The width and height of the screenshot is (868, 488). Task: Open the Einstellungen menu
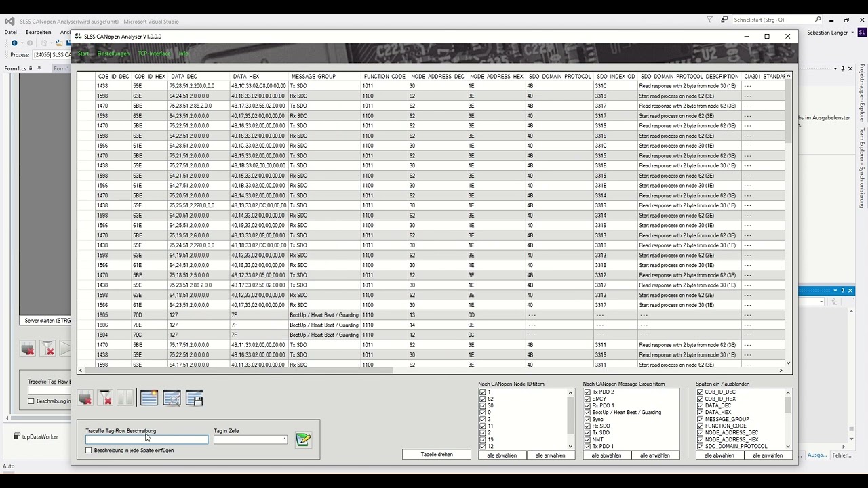click(113, 54)
